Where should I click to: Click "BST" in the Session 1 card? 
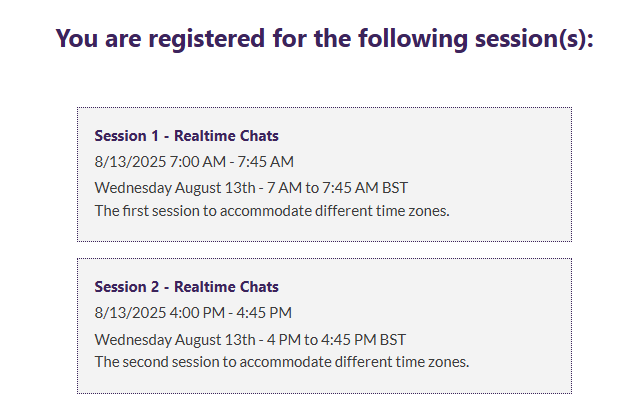tap(394, 187)
